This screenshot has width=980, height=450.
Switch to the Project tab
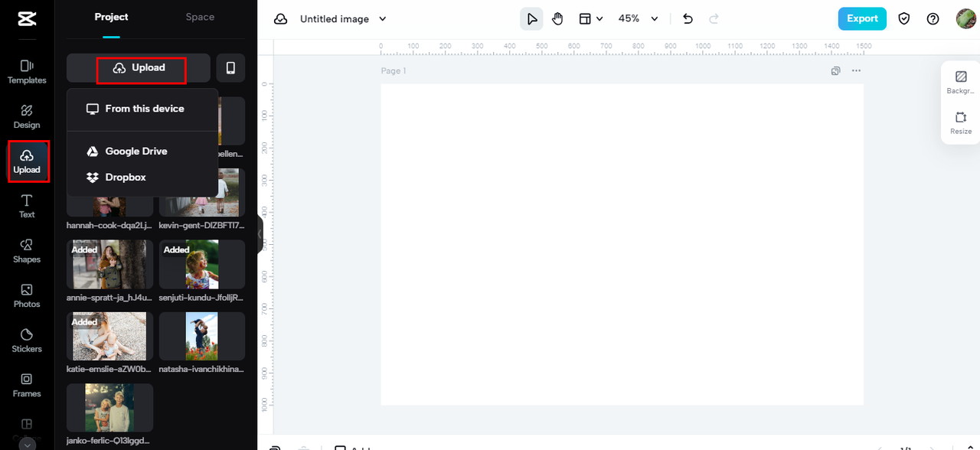pyautogui.click(x=111, y=17)
